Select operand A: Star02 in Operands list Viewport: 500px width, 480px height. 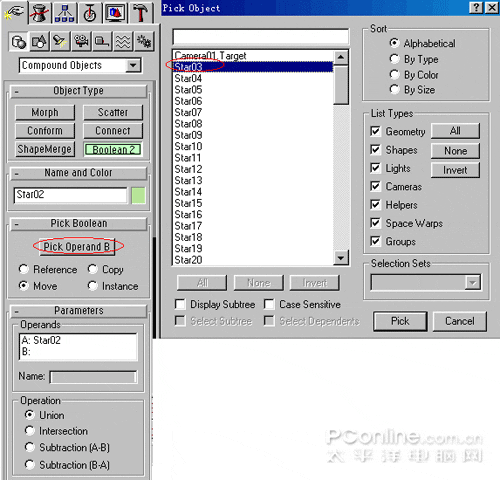(41, 340)
